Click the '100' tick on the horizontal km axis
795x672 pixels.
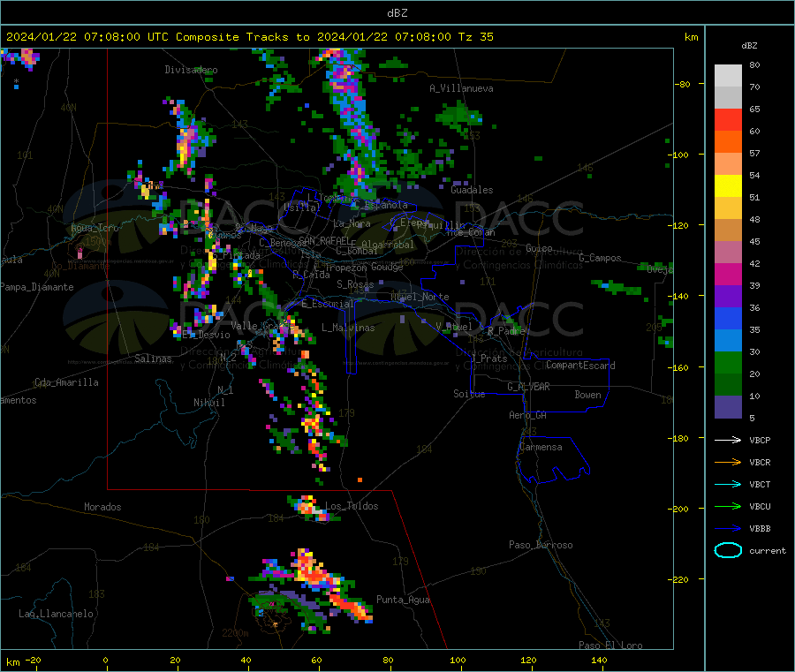458,661
